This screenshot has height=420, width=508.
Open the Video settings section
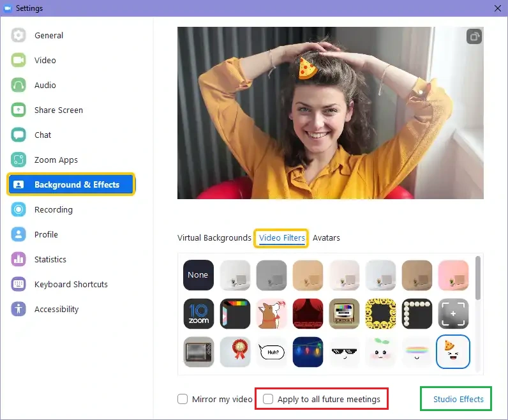coord(45,60)
